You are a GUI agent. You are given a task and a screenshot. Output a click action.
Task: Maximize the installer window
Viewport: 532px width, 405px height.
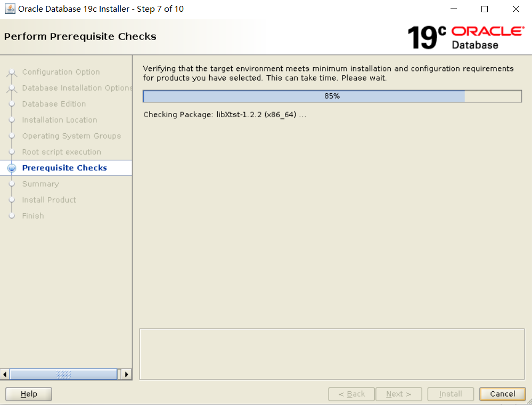485,9
